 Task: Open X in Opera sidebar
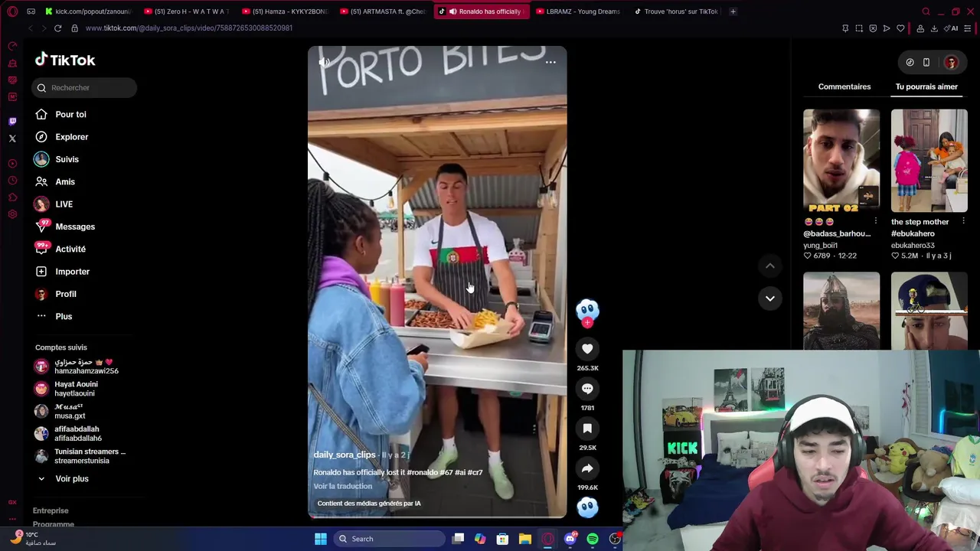pyautogui.click(x=12, y=139)
